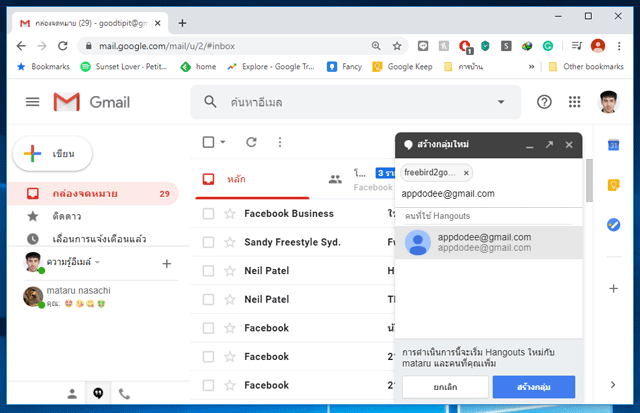Remove the freebird2go chip
Image resolution: width=640 pixels, height=413 pixels.
[x=466, y=173]
